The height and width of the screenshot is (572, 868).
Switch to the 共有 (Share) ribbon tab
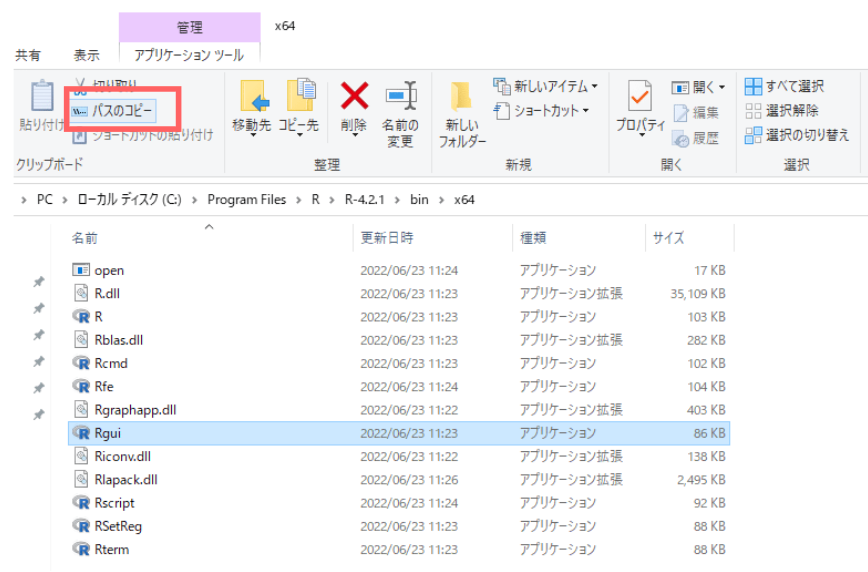[28, 55]
